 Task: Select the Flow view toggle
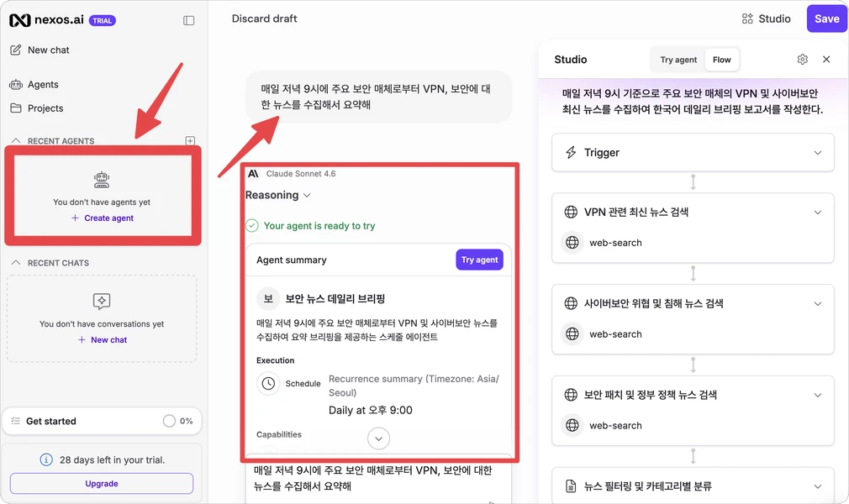click(x=721, y=60)
